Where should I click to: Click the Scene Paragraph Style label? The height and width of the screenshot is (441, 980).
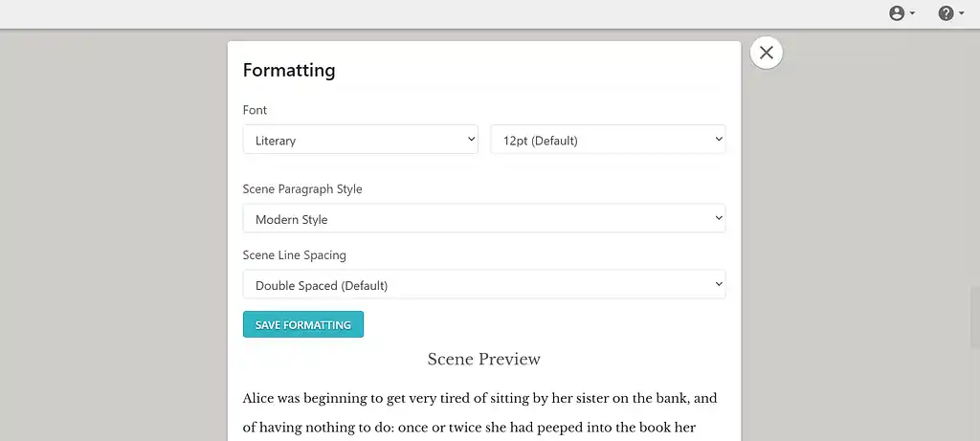click(302, 188)
